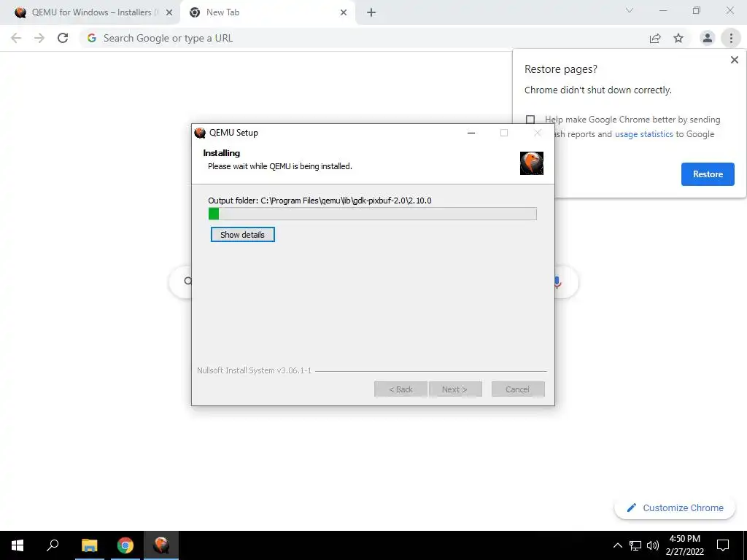Image resolution: width=747 pixels, height=560 pixels.
Task: Click Customize Chrome button
Action: [675, 508]
